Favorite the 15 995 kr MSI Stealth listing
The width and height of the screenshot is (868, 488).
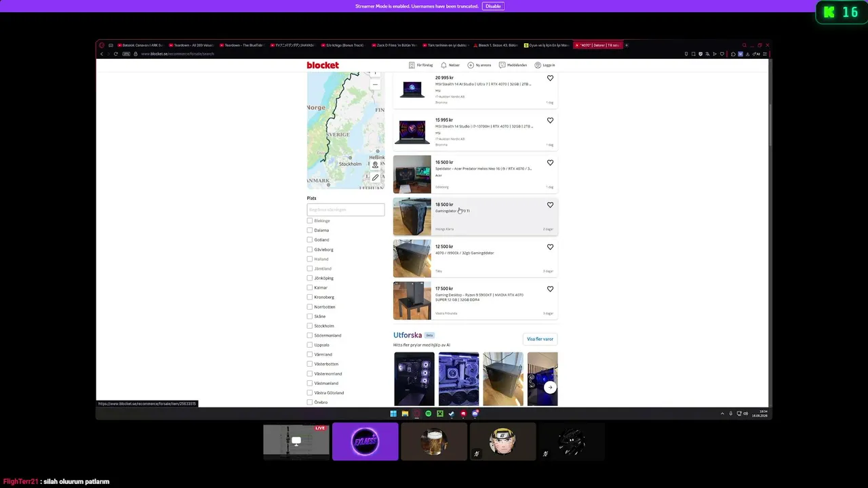click(550, 121)
